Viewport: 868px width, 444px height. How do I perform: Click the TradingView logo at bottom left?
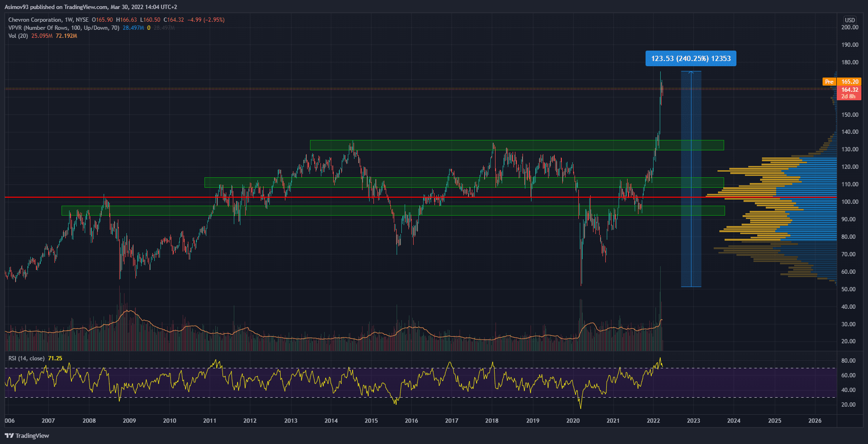(27, 435)
